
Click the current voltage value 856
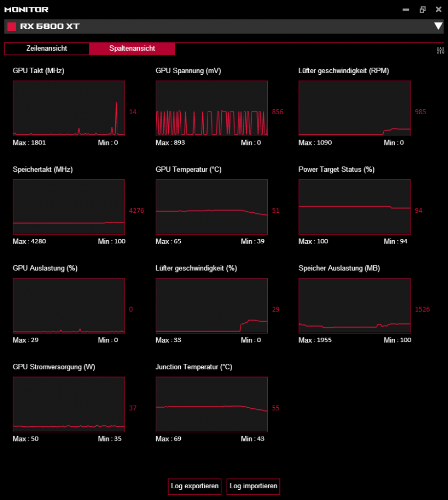click(277, 112)
